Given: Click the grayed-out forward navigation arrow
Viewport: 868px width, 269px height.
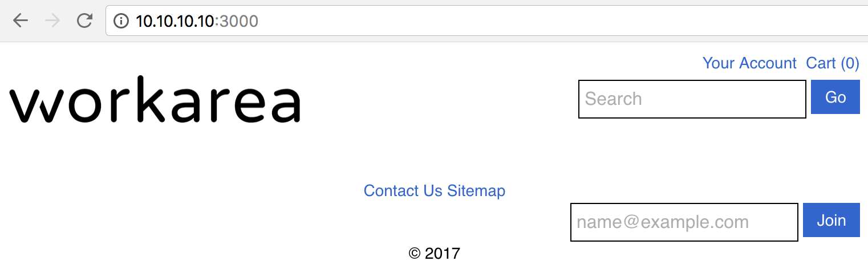Looking at the screenshot, I should (52, 21).
